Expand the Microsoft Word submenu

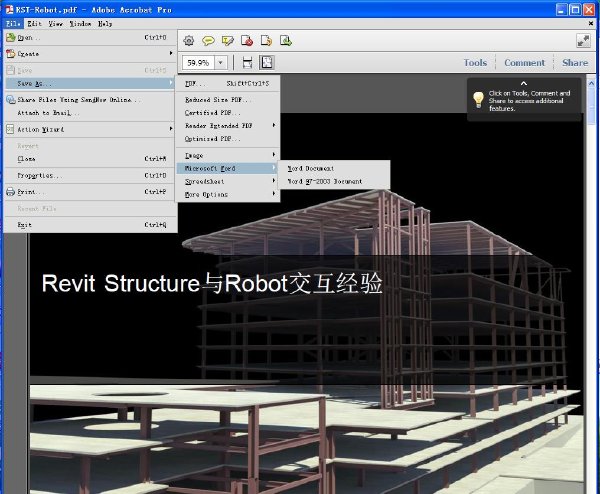point(228,168)
